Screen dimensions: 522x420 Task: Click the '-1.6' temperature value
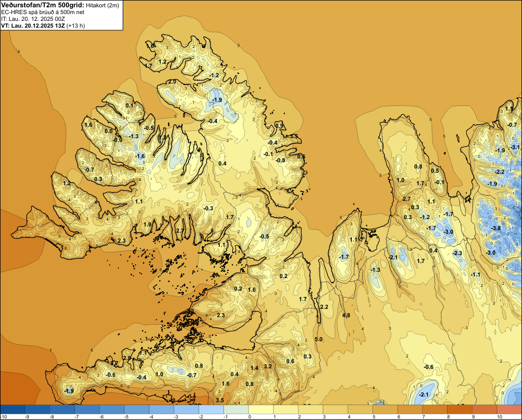(140, 156)
